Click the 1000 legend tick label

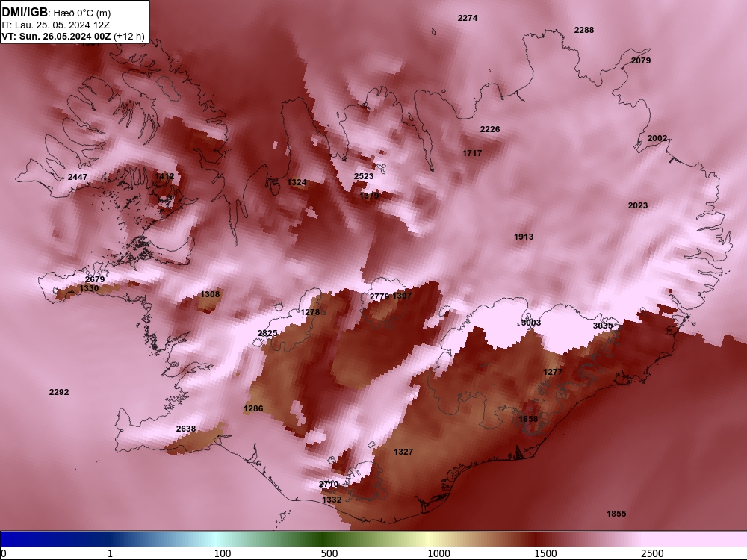pyautogui.click(x=438, y=553)
